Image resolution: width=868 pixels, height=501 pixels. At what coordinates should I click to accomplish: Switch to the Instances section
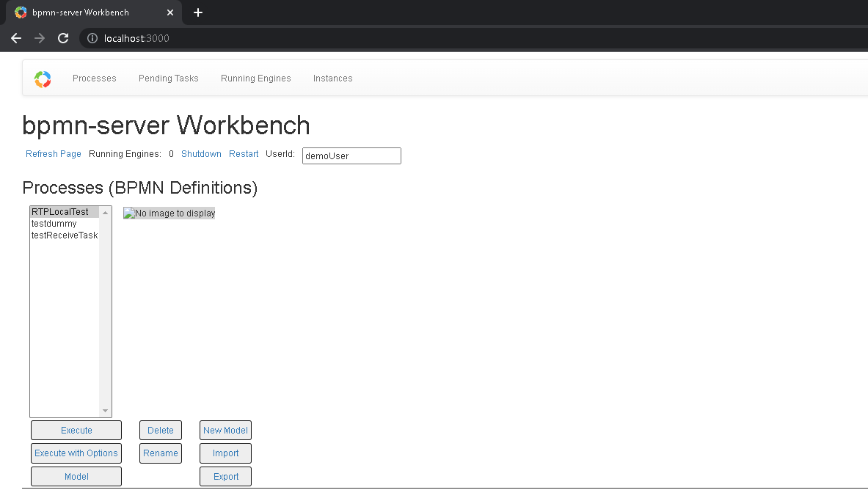332,78
